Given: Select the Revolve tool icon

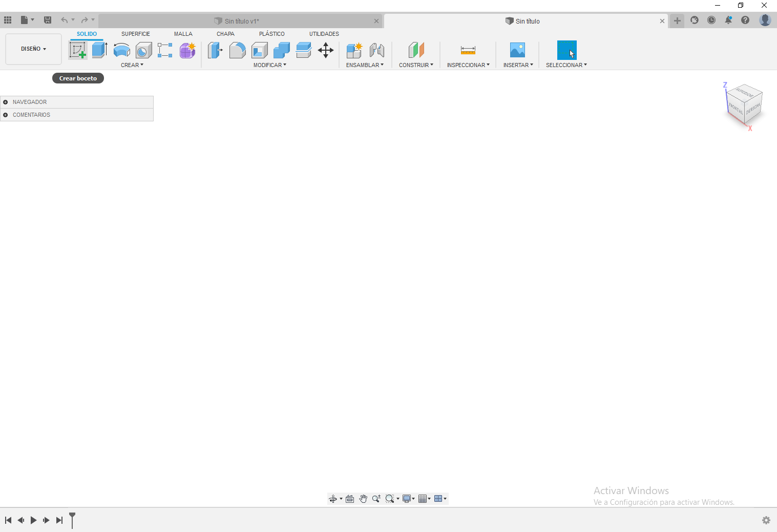Looking at the screenshot, I should coord(121,50).
